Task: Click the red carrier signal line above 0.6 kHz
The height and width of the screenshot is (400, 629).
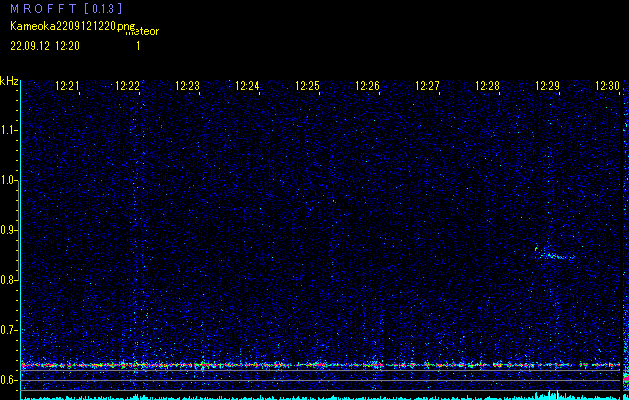Action: [x=320, y=365]
